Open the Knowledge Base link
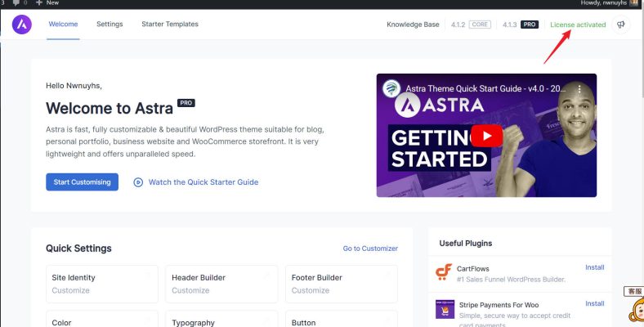The image size is (644, 327). point(413,25)
